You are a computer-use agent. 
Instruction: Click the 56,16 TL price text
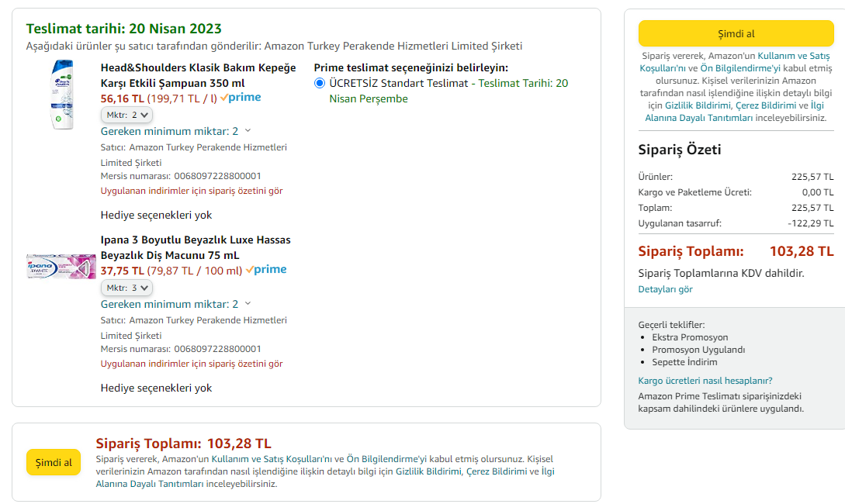(x=123, y=98)
